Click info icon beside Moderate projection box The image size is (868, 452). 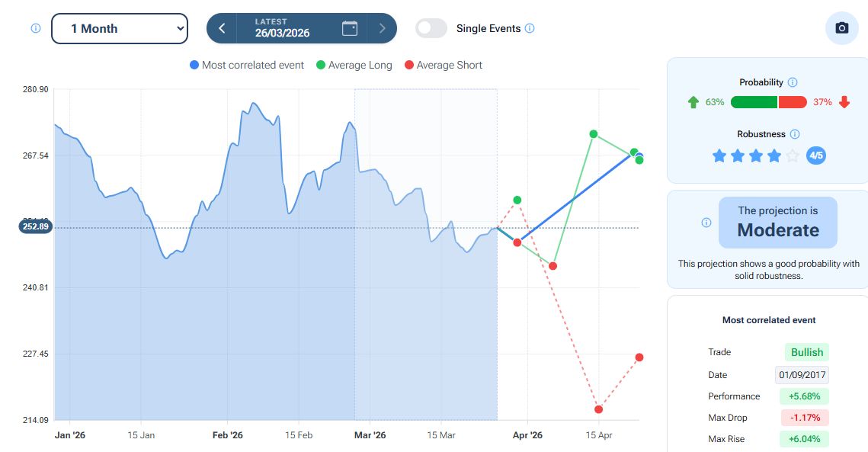point(706,223)
